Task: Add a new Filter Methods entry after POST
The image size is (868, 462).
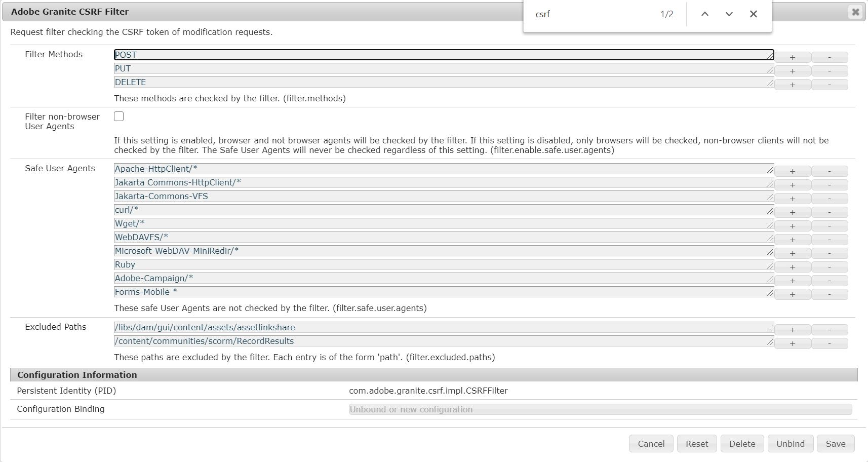Action: click(x=793, y=57)
